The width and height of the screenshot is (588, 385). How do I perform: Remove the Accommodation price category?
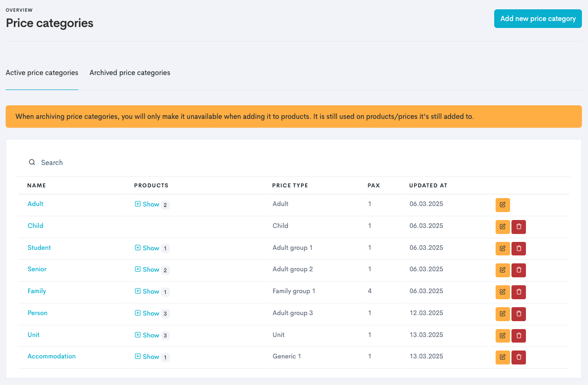pos(518,357)
